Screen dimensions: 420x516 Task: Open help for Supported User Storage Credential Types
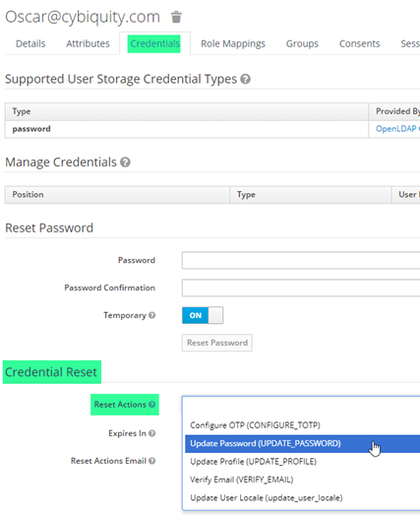pos(245,79)
